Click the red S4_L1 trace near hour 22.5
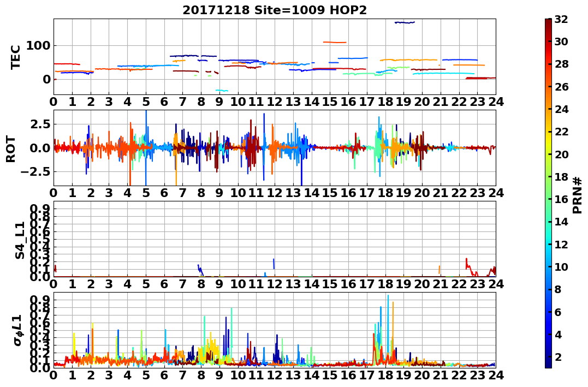 click(x=472, y=268)
